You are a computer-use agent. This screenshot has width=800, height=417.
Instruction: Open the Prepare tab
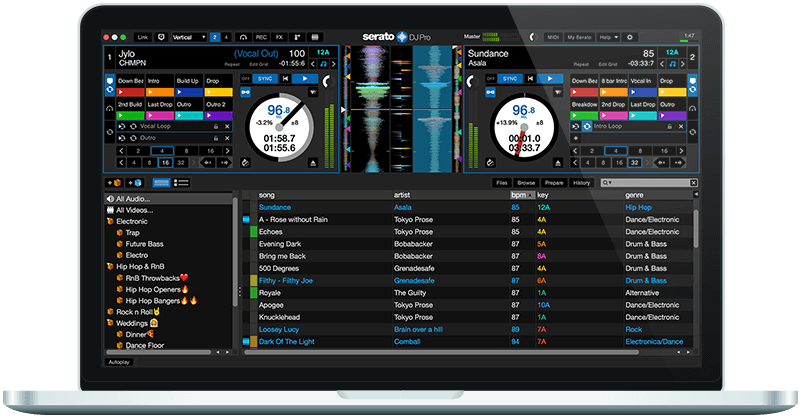554,183
